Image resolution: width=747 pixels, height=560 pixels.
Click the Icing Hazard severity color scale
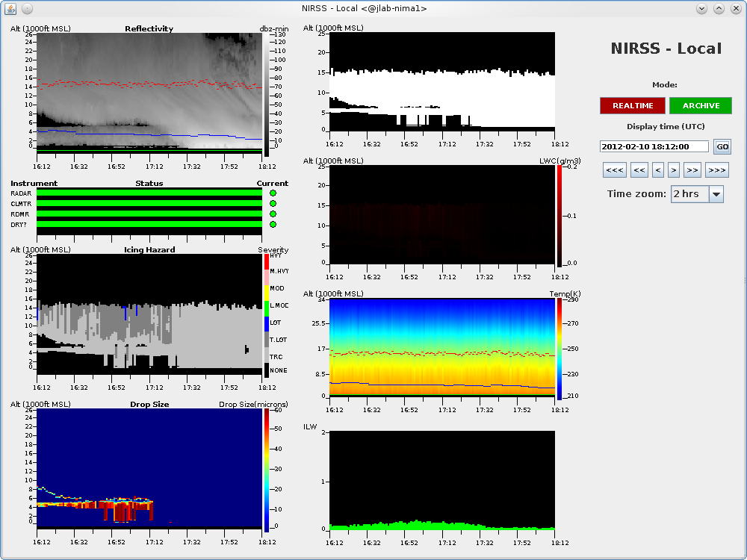[267, 315]
